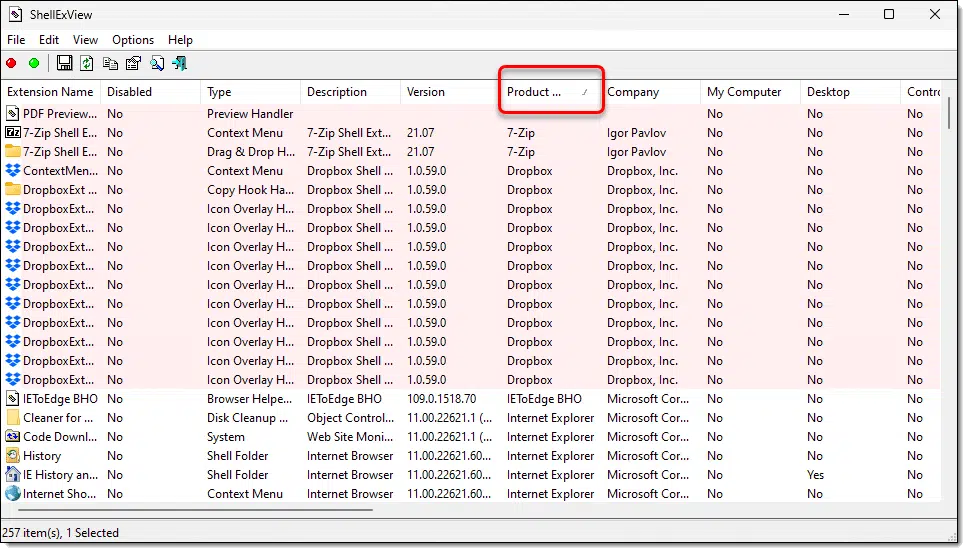Sort by the Desktop column header
The height and width of the screenshot is (553, 968).
tap(851, 92)
